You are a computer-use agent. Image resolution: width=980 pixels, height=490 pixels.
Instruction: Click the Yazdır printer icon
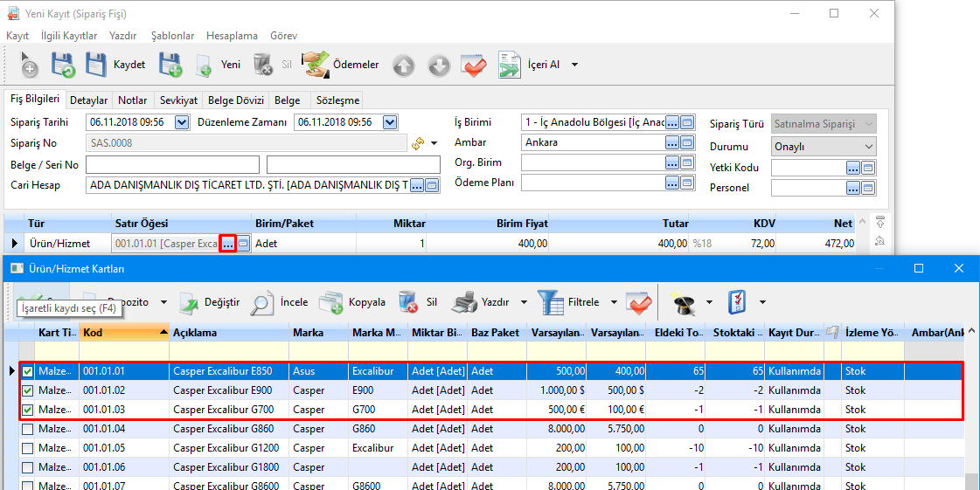pos(464,302)
